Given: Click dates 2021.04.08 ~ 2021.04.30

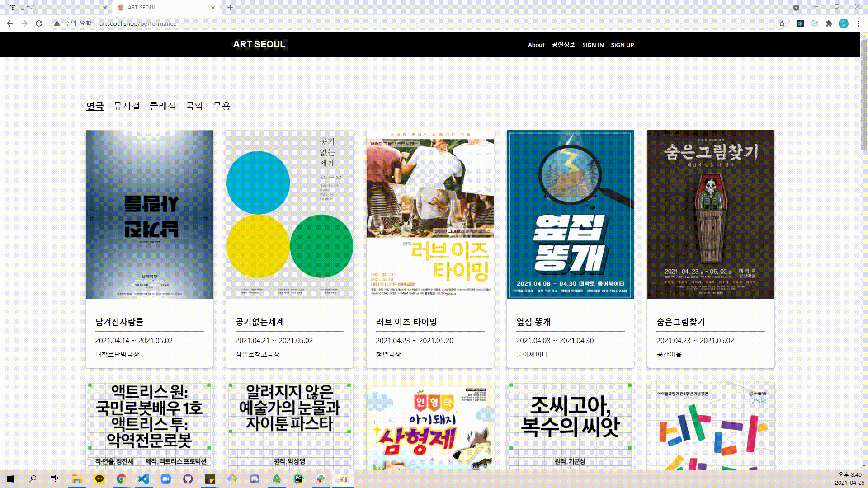Looking at the screenshot, I should (555, 341).
